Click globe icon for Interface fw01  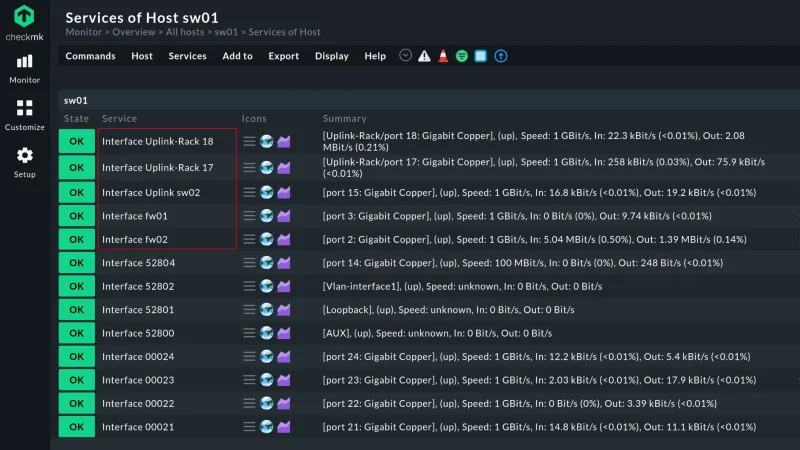tap(267, 216)
